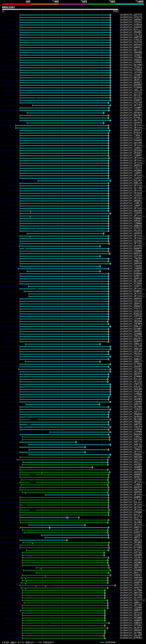The height and width of the screenshot is (644, 146).
Task: Select hit label UniRef100_O74201
Action: [x=131, y=357]
